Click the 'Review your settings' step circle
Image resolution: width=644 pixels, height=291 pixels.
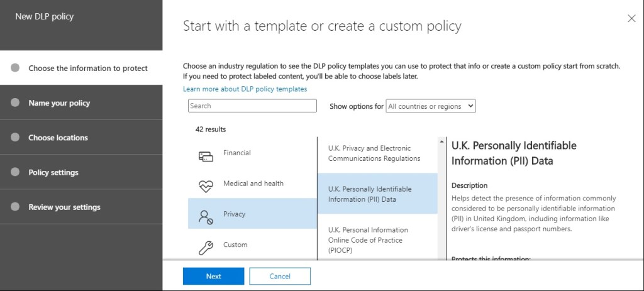click(x=16, y=207)
